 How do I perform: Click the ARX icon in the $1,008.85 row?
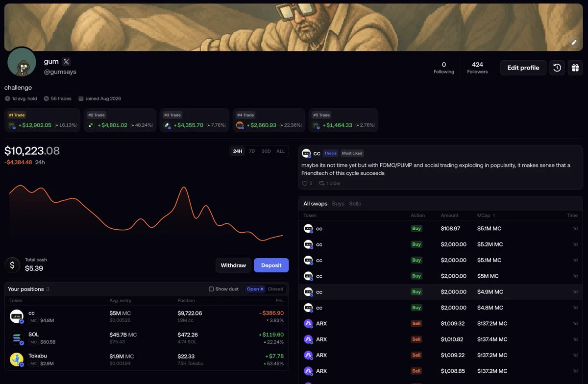(308, 371)
